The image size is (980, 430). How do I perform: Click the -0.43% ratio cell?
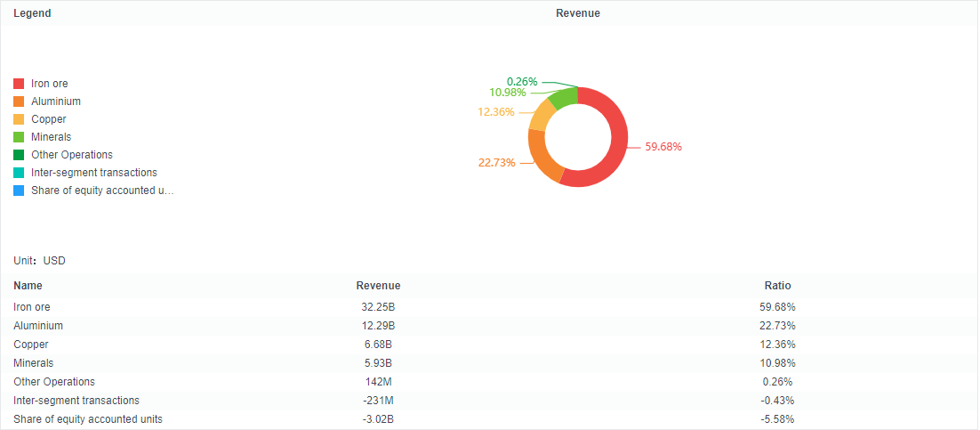[x=778, y=401]
